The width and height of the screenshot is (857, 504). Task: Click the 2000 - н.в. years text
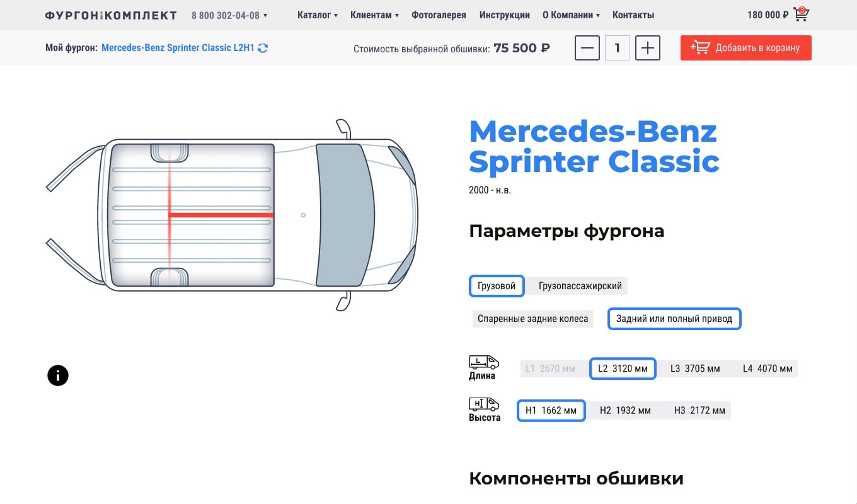point(490,190)
